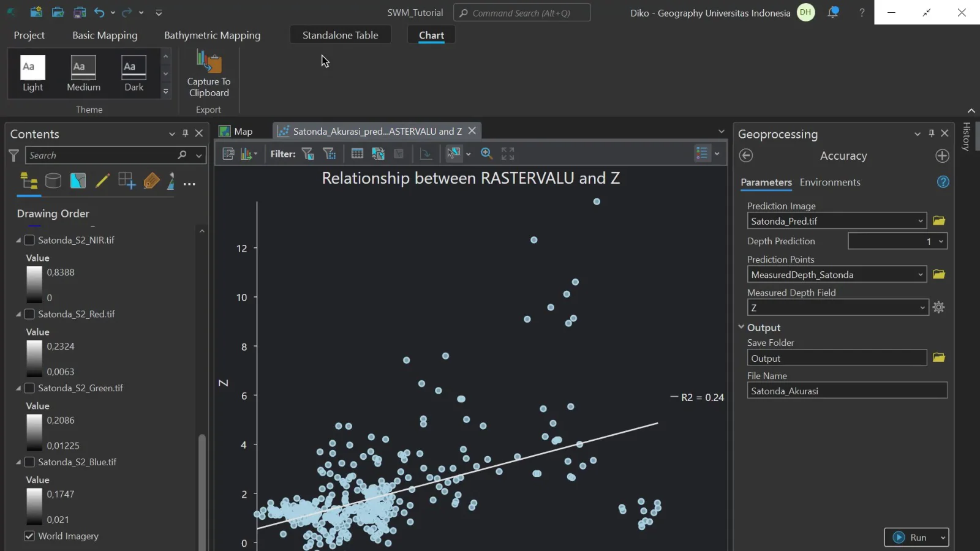This screenshot has height=551, width=980.
Task: Click Full Extent arrows icon in chart toolbar
Action: click(x=508, y=154)
